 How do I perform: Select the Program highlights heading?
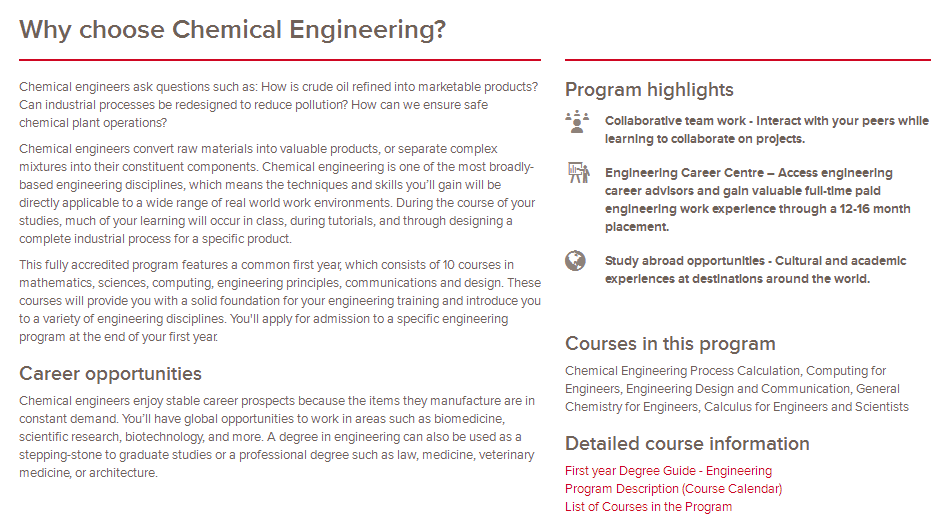click(649, 90)
